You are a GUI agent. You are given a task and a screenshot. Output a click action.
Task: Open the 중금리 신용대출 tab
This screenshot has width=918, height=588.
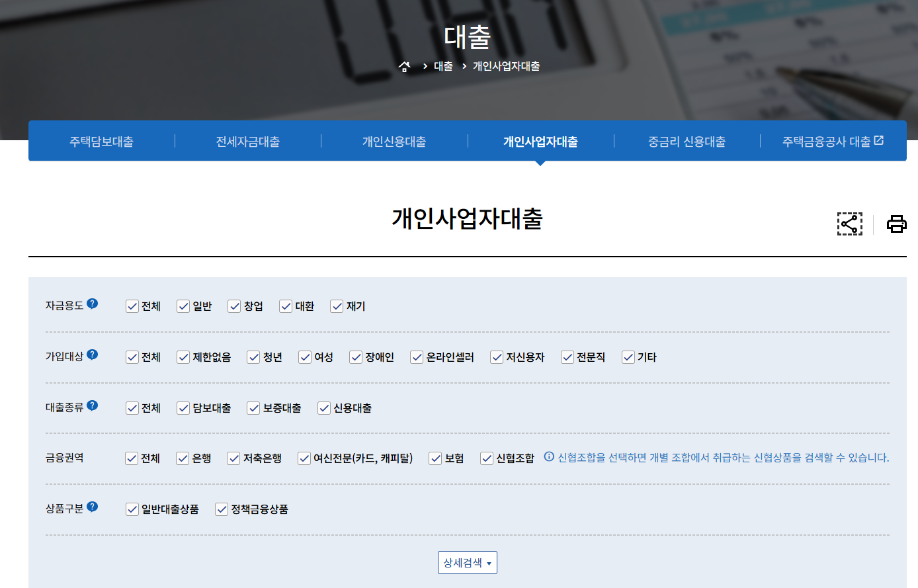[x=687, y=140]
